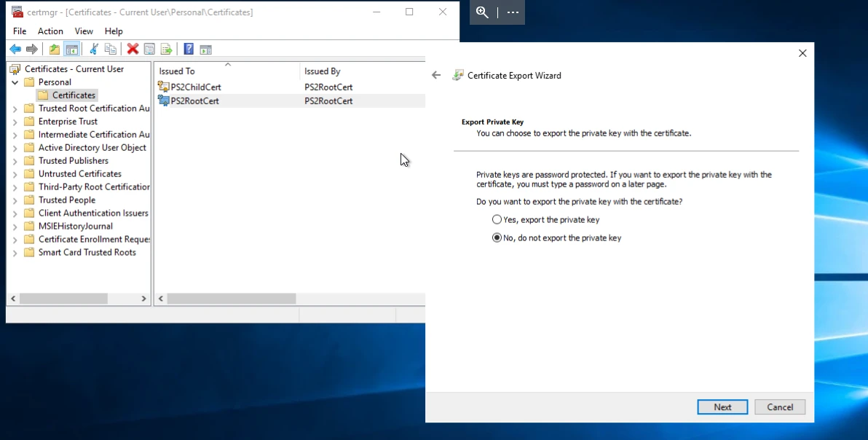The height and width of the screenshot is (440, 868).
Task: Open the Properties icon on the toolbar
Action: (149, 49)
